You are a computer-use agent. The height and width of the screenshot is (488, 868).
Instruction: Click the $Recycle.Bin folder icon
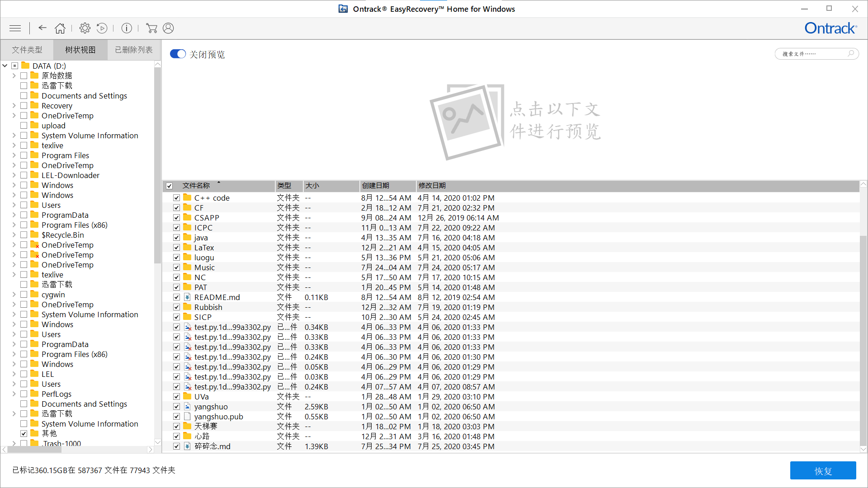[x=35, y=235]
